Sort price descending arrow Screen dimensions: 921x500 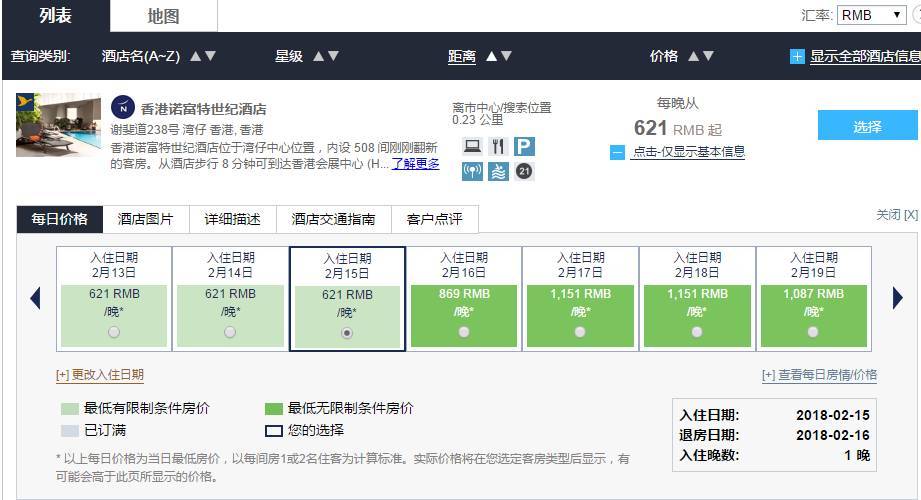pos(708,56)
